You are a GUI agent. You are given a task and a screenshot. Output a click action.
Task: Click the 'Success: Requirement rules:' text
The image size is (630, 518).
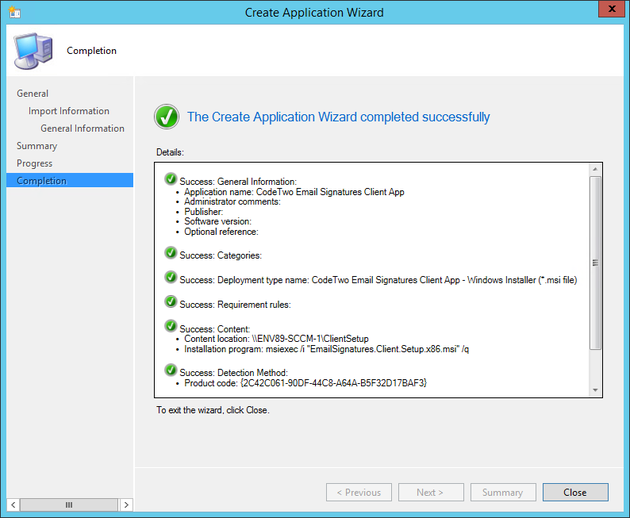(x=235, y=305)
